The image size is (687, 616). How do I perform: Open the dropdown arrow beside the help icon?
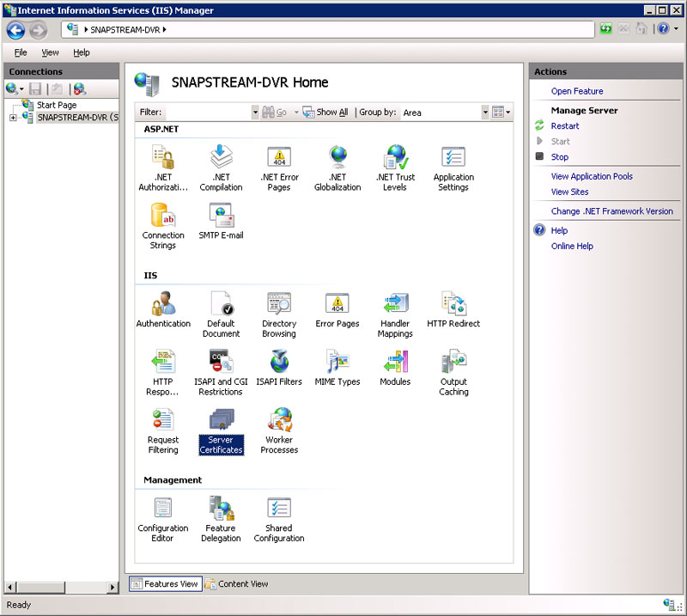click(676, 29)
